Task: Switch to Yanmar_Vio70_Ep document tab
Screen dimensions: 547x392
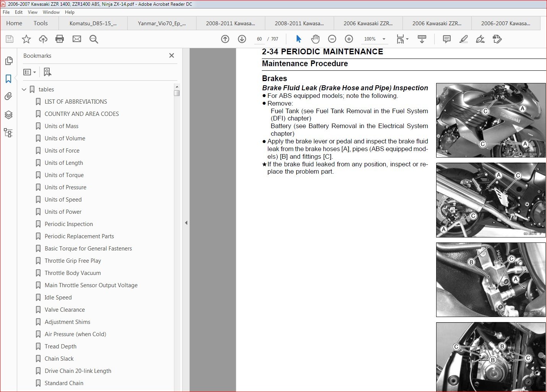Action: coord(162,23)
